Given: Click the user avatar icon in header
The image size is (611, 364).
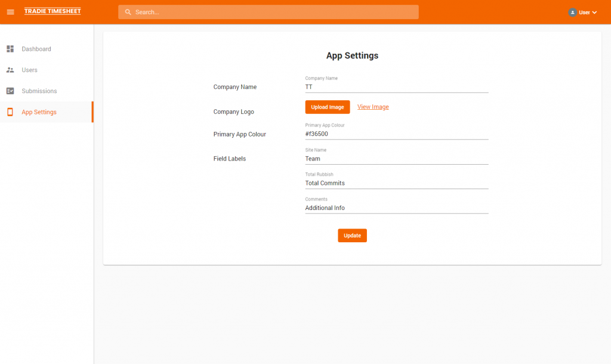Looking at the screenshot, I should click(x=572, y=11).
